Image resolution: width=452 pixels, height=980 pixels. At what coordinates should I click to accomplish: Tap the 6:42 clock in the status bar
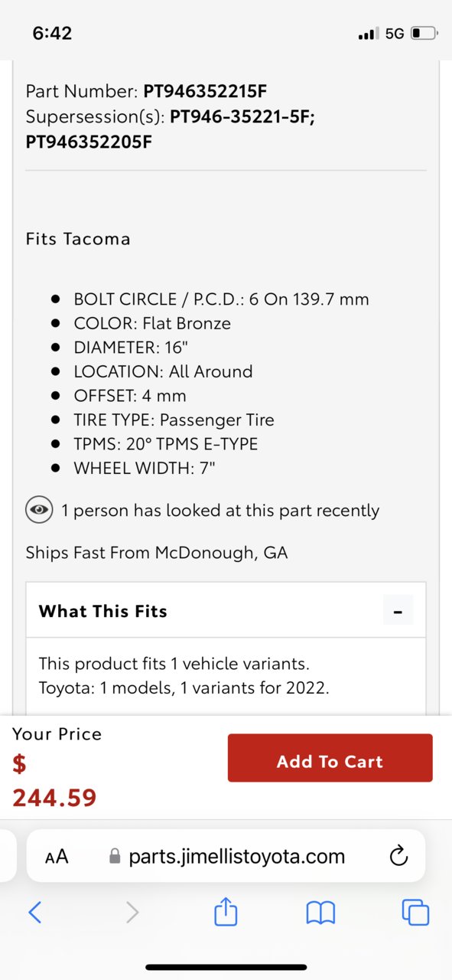pyautogui.click(x=52, y=34)
